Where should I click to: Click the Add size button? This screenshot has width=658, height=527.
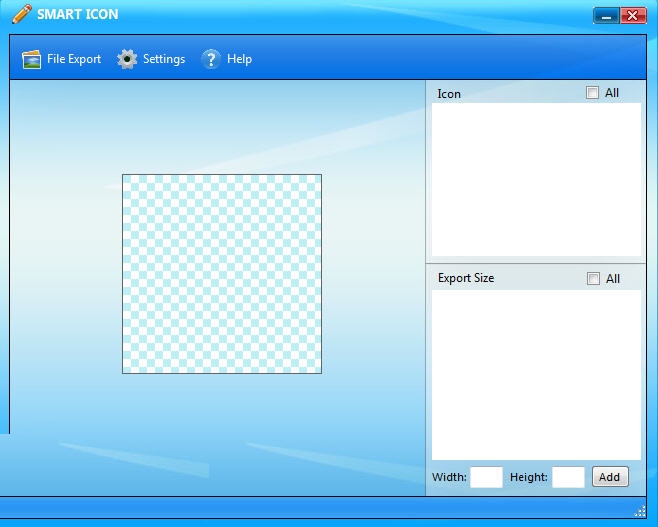tap(610, 477)
